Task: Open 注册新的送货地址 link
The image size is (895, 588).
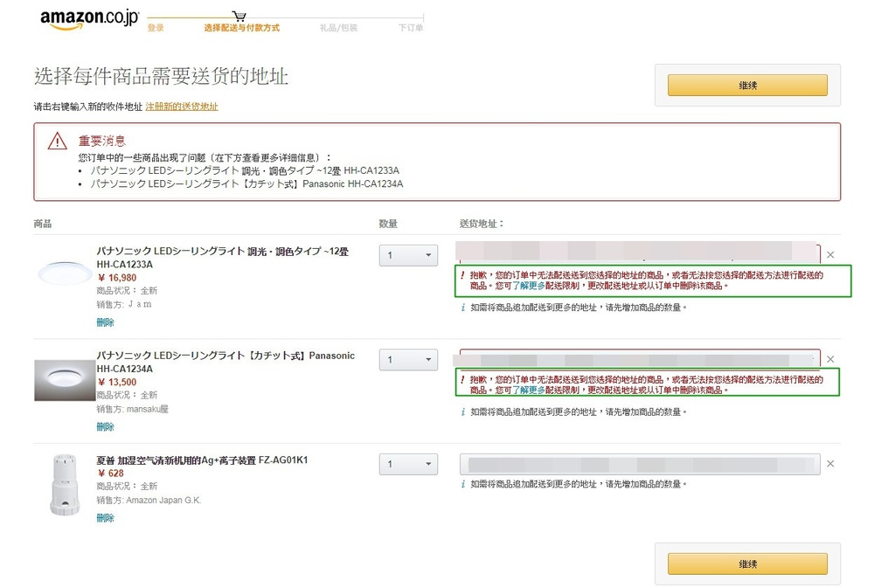Action: 182,107
